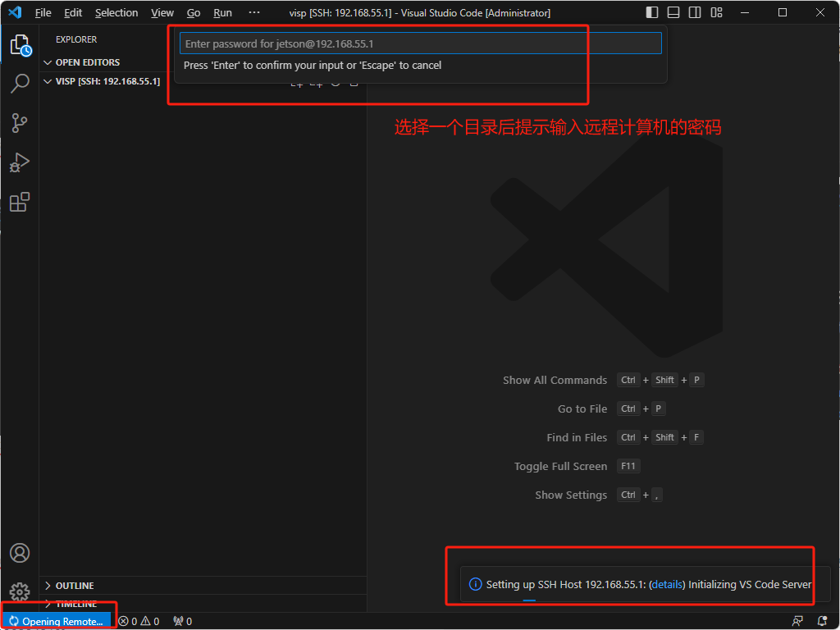Open the Source Control view icon

(20, 123)
